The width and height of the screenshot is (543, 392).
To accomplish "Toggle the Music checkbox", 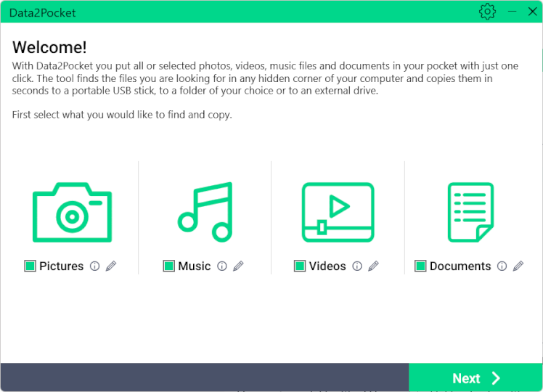I will tap(169, 266).
